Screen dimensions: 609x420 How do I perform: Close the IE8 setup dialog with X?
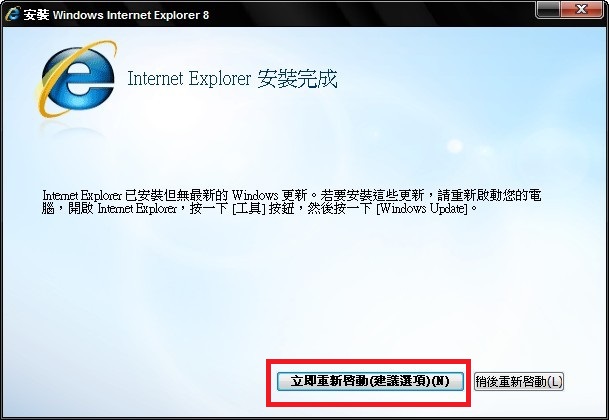pyautogui.click(x=581, y=9)
